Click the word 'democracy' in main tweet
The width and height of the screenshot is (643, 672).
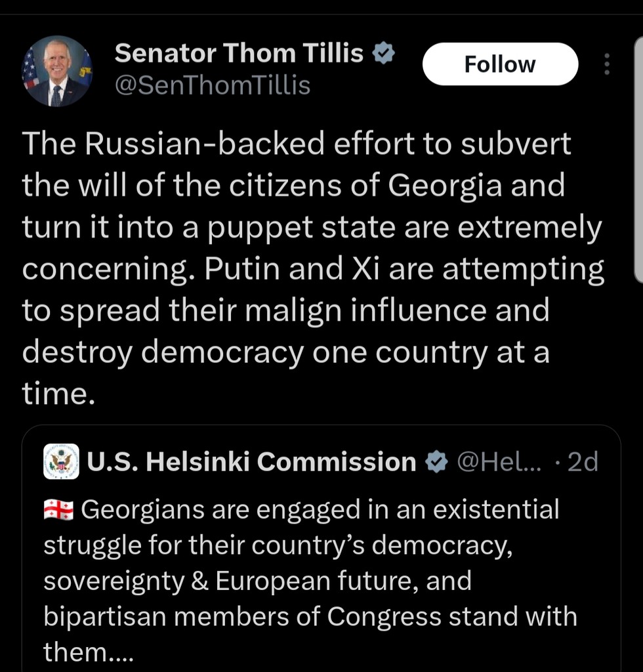coord(222,353)
